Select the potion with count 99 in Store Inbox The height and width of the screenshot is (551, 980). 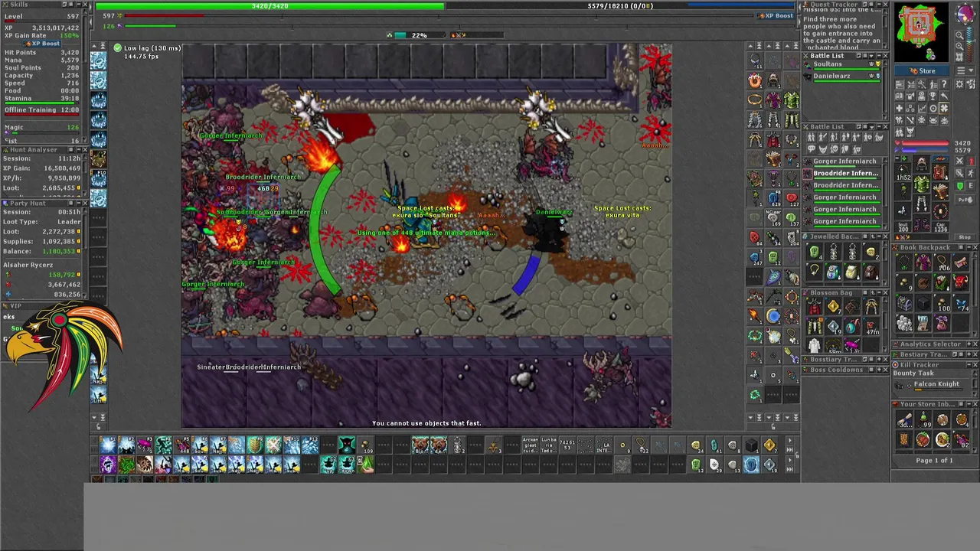click(923, 420)
